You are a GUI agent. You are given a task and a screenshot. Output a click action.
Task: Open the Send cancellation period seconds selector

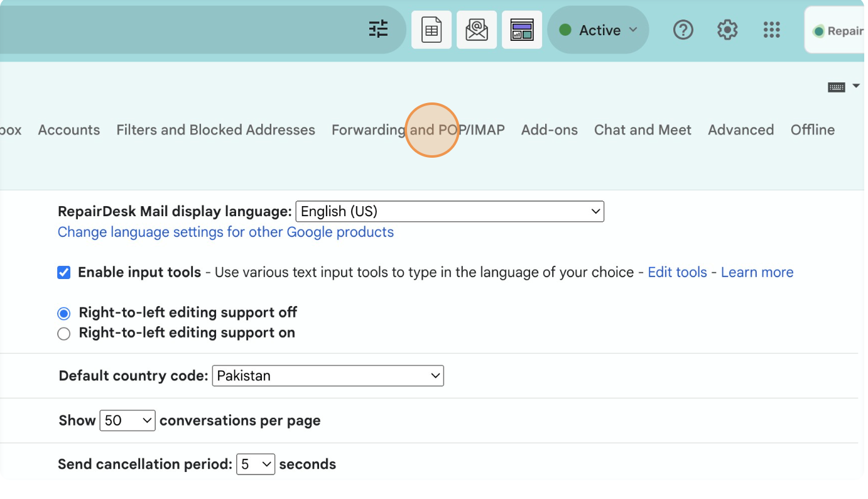256,464
